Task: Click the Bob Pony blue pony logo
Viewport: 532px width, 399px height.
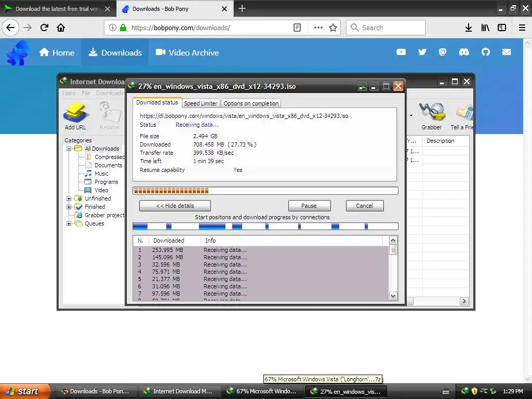Action: click(x=18, y=52)
